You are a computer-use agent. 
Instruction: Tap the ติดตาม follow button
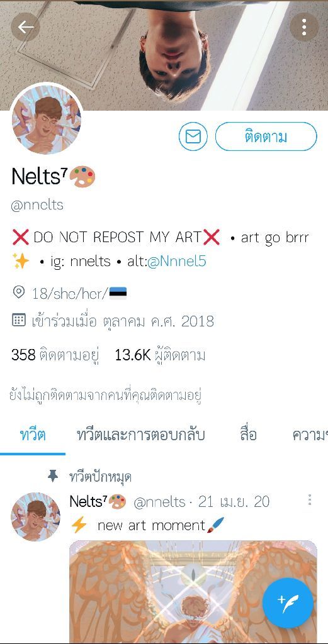point(266,136)
